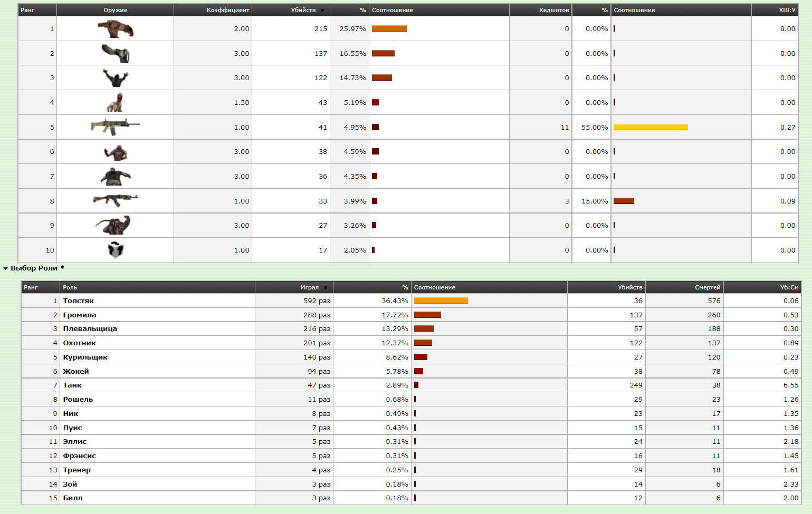Click the AK-47 rifle weapon image
Viewport: 812px width, 514px height.
click(116, 200)
